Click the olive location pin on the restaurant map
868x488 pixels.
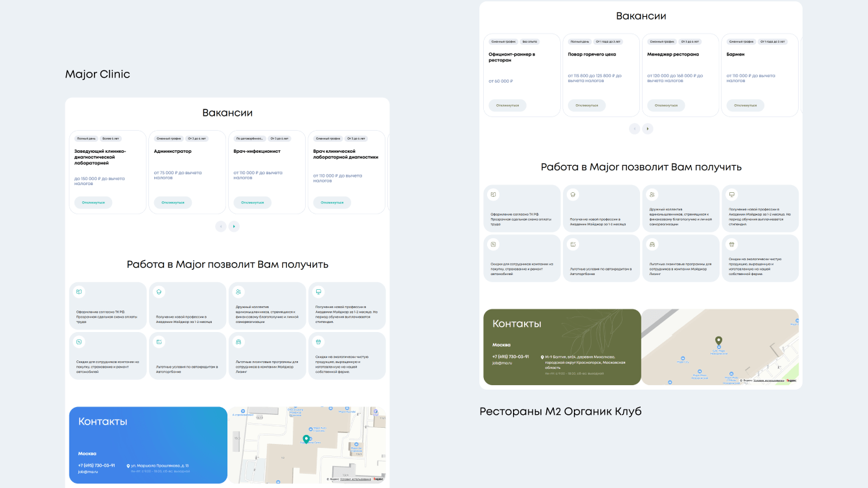718,341
